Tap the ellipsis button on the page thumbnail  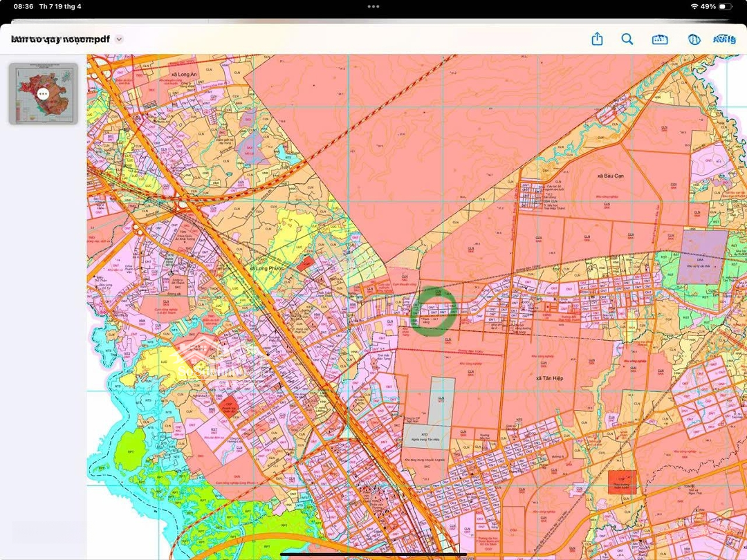point(43,93)
